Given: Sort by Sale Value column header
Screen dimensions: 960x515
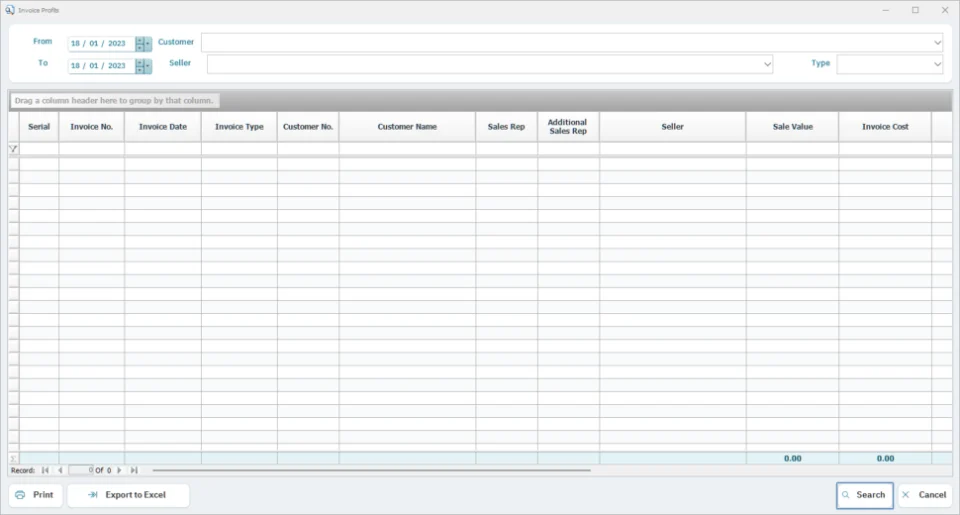Looking at the screenshot, I should click(793, 127).
